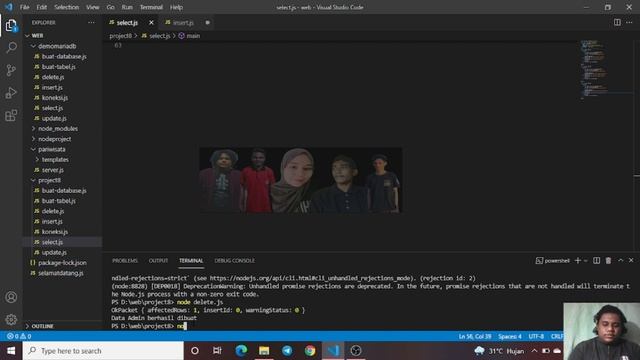Open the Selection menu
This screenshot has height=360, width=640.
click(x=67, y=7)
